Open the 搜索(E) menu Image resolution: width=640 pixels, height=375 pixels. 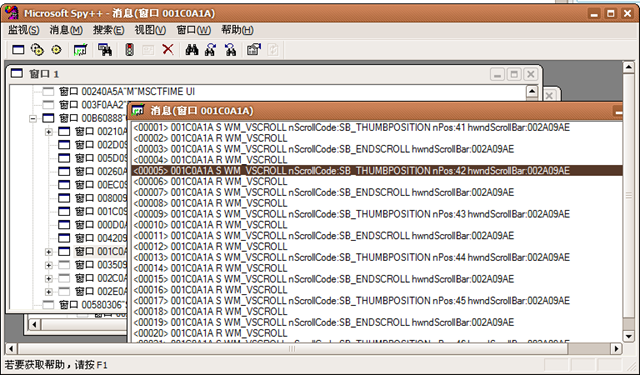pos(109,30)
